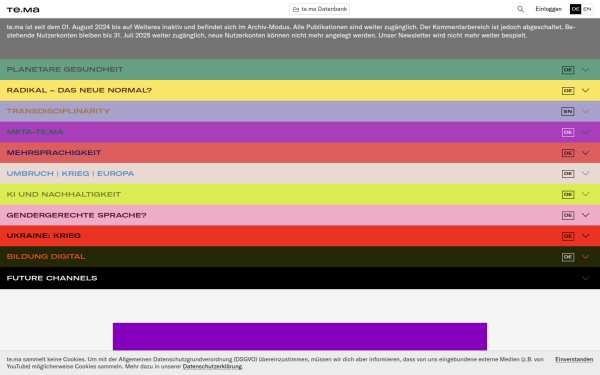Accept cookie notice with Einverstanden
Image resolution: width=600 pixels, height=375 pixels.
574,359
